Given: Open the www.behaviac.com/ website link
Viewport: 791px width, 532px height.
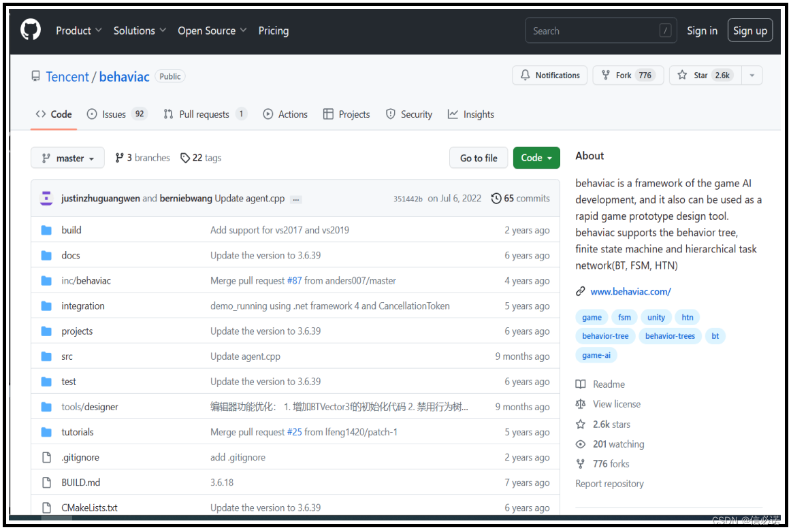Looking at the screenshot, I should click(630, 291).
